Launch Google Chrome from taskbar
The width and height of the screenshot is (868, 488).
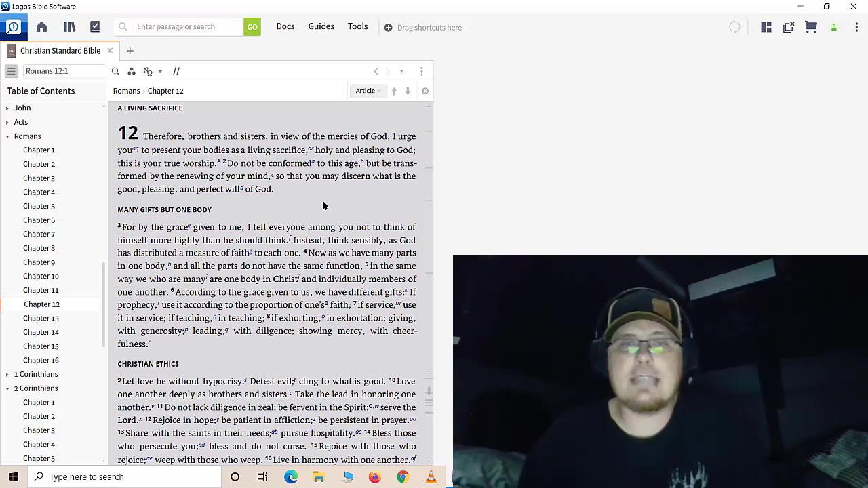click(x=403, y=477)
